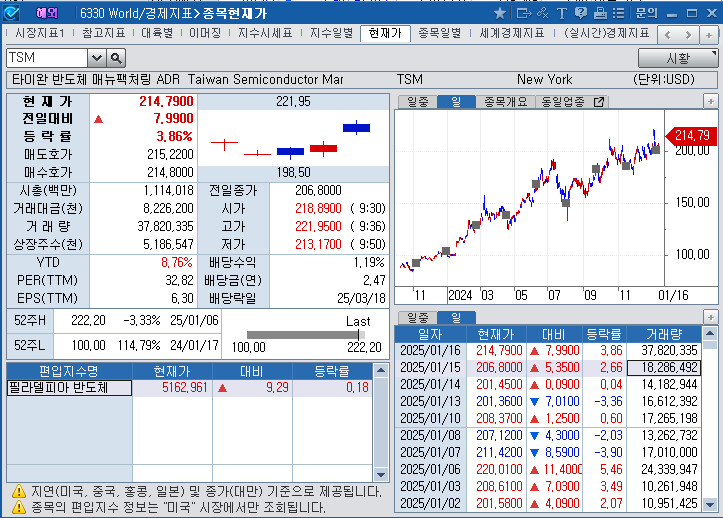This screenshot has height=518, width=723.
Task: Click the app logo icon at top-left
Action: pyautogui.click(x=11, y=13)
